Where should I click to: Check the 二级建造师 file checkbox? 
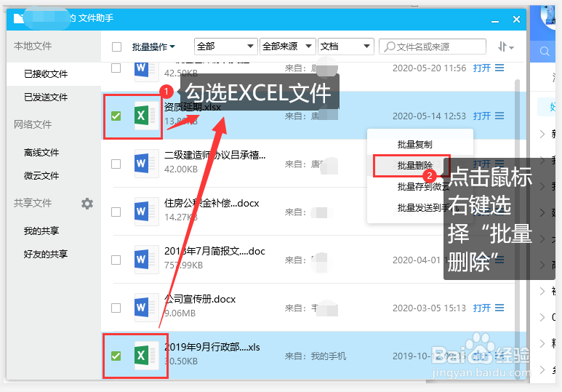coord(116,164)
